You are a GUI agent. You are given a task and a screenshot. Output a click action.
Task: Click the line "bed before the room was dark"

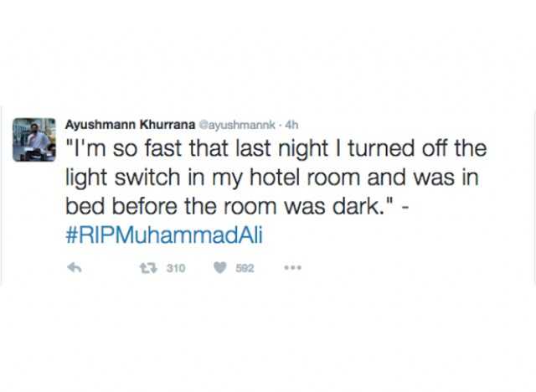click(236, 206)
